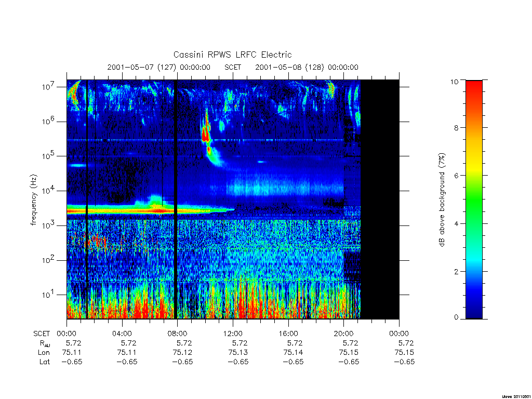Click longitude value "75.14"

293,353
